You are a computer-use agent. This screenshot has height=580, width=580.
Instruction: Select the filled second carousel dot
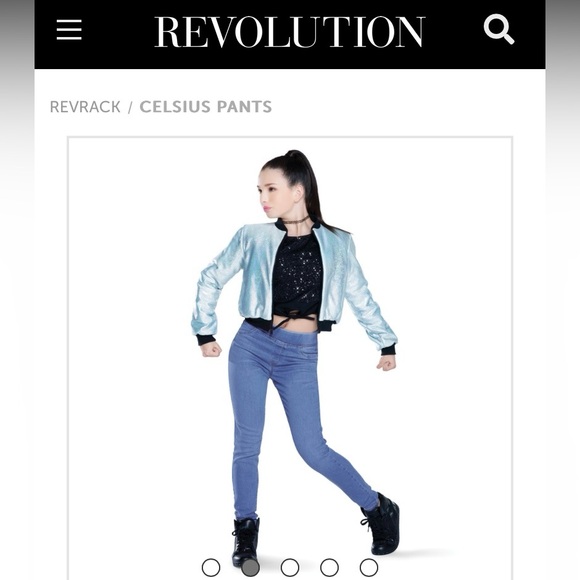pyautogui.click(x=250, y=567)
